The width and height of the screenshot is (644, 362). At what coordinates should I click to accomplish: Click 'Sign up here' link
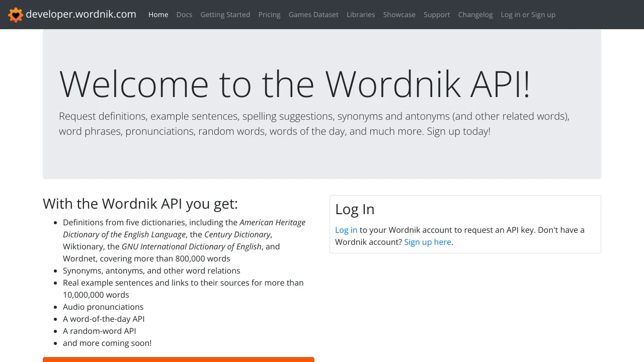[x=428, y=242]
